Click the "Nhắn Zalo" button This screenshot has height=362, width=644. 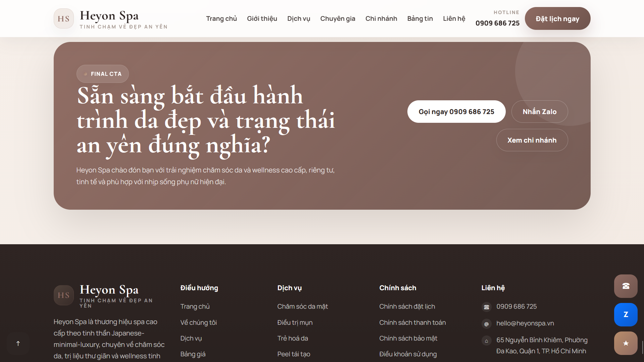pos(539,111)
